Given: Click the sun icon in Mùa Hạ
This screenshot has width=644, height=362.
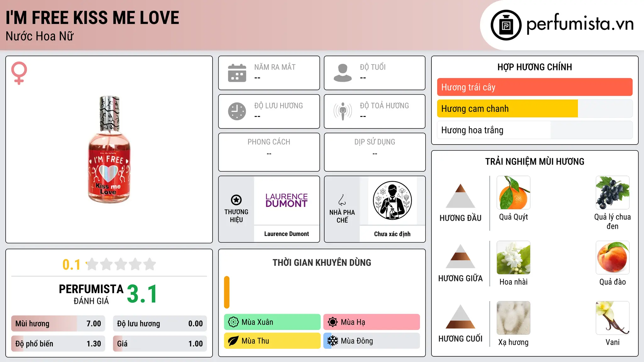Looking at the screenshot, I should (x=333, y=322).
